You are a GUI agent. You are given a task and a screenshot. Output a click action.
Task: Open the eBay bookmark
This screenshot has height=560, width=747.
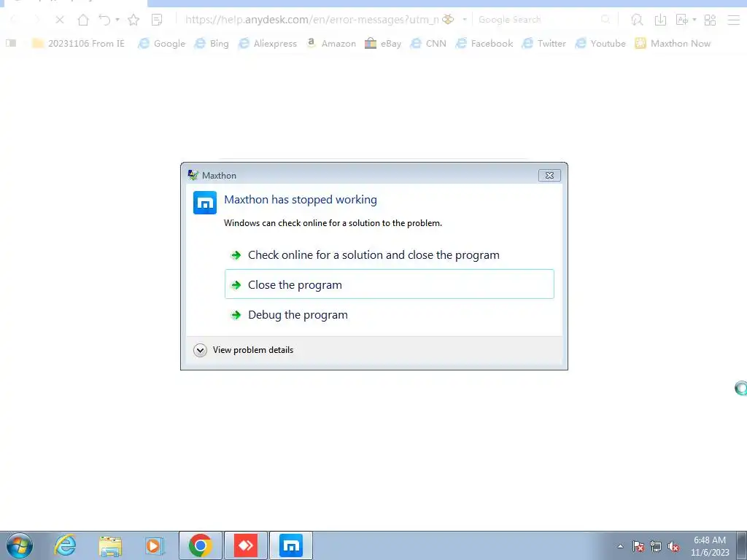[383, 43]
